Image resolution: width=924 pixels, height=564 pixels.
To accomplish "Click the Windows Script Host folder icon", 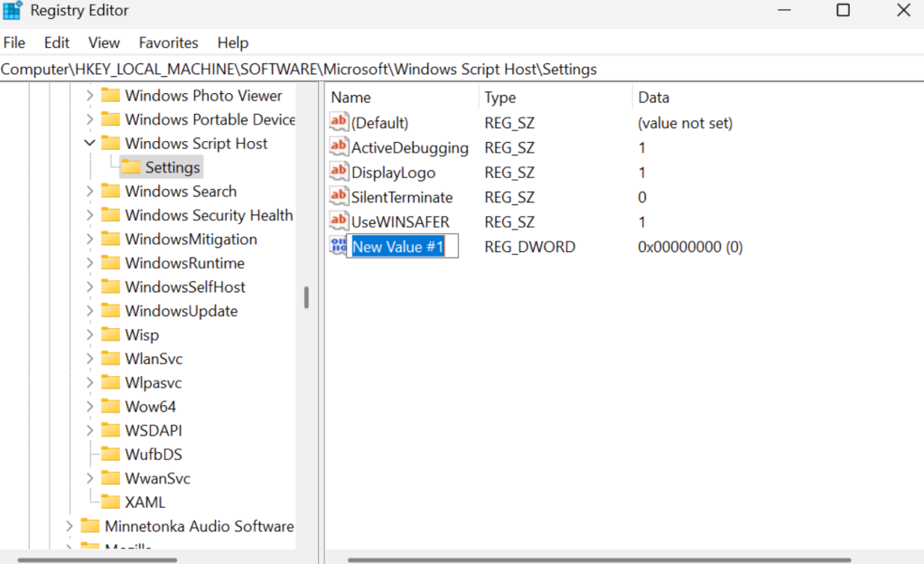I will click(x=112, y=143).
